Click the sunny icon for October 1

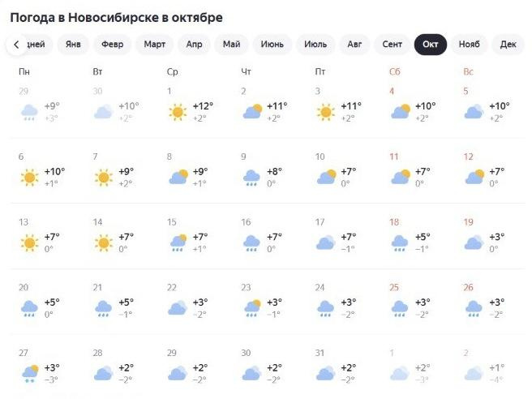click(x=178, y=112)
